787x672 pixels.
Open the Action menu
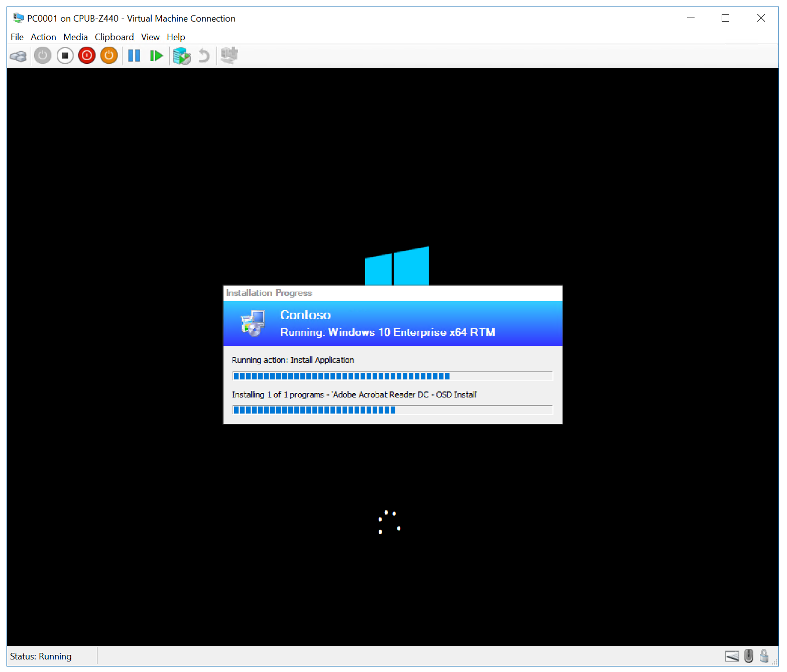point(43,37)
